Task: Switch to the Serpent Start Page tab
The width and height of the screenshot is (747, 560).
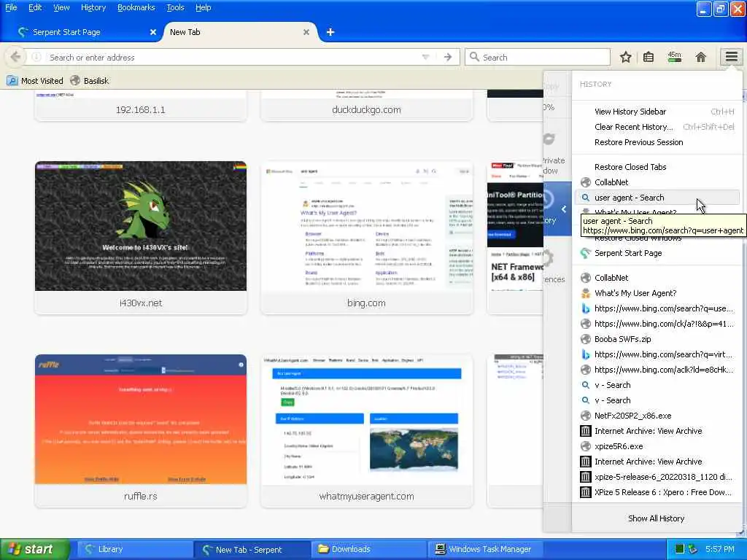Action: click(86, 32)
